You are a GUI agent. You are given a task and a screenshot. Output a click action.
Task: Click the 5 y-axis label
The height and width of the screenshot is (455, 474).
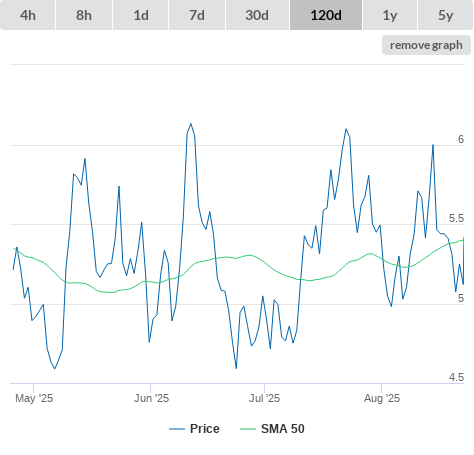[x=461, y=298]
